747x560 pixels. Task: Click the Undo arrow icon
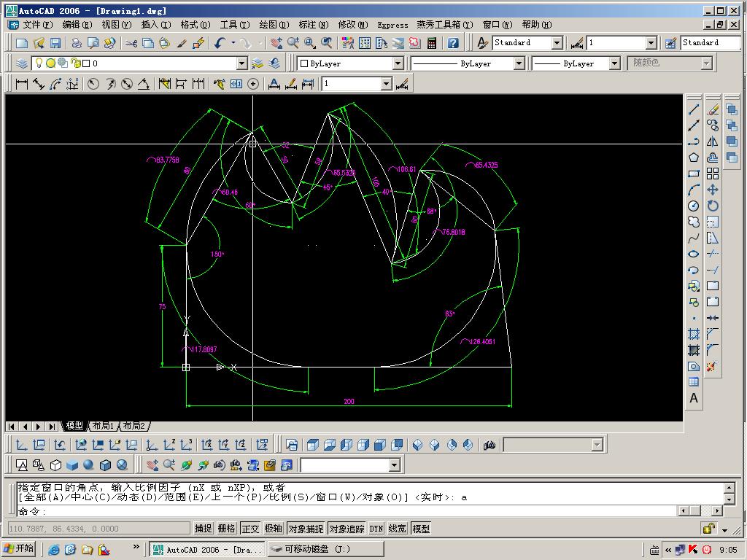coord(220,43)
